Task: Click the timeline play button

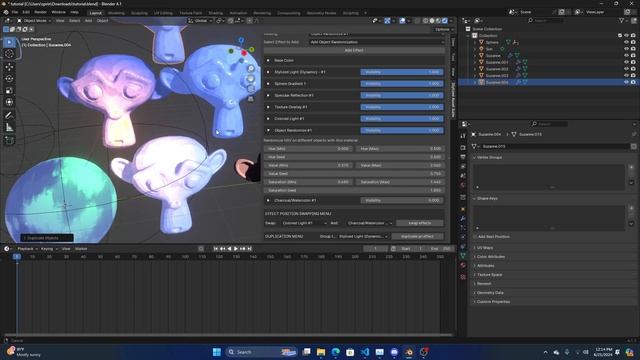Action: (236, 249)
